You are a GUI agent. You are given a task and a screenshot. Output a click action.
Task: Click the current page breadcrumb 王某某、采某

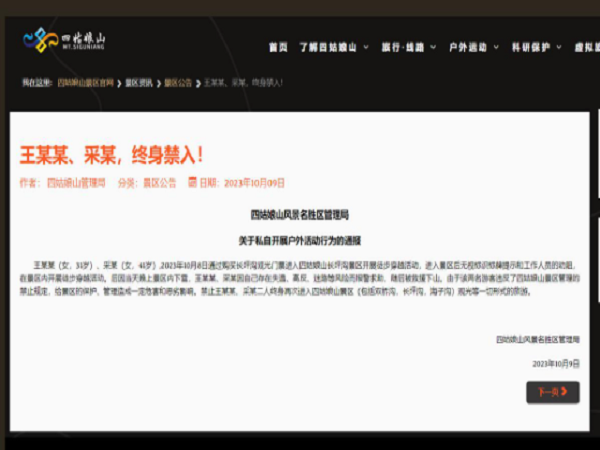coord(243,82)
